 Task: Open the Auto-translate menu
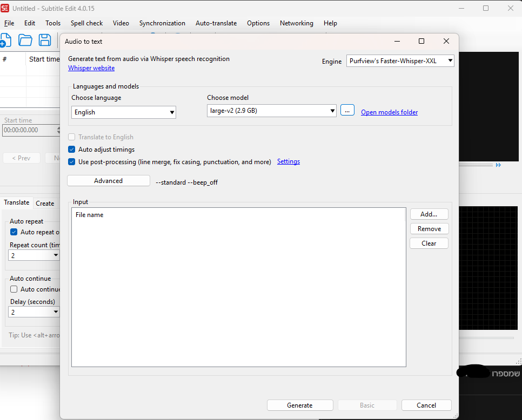tap(216, 23)
